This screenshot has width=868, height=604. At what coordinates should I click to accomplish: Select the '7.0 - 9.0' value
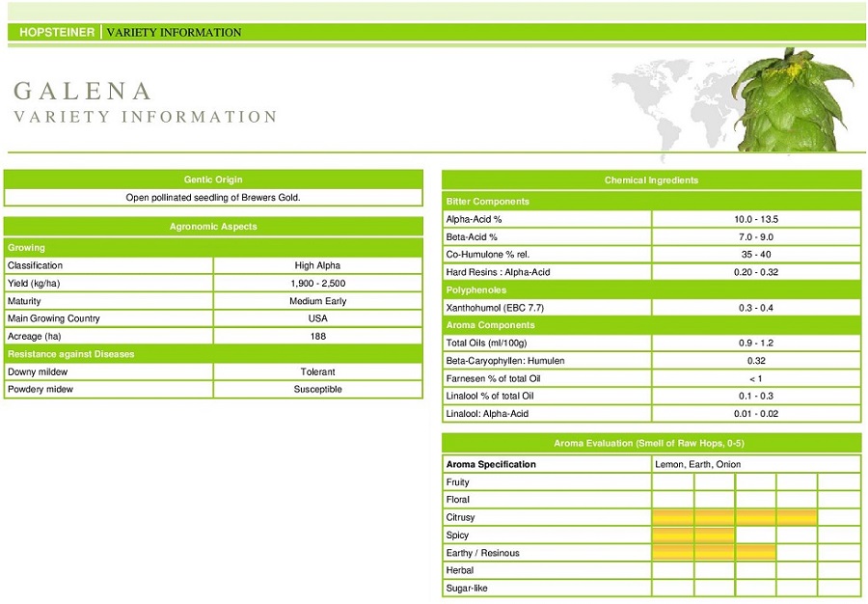[x=756, y=237]
